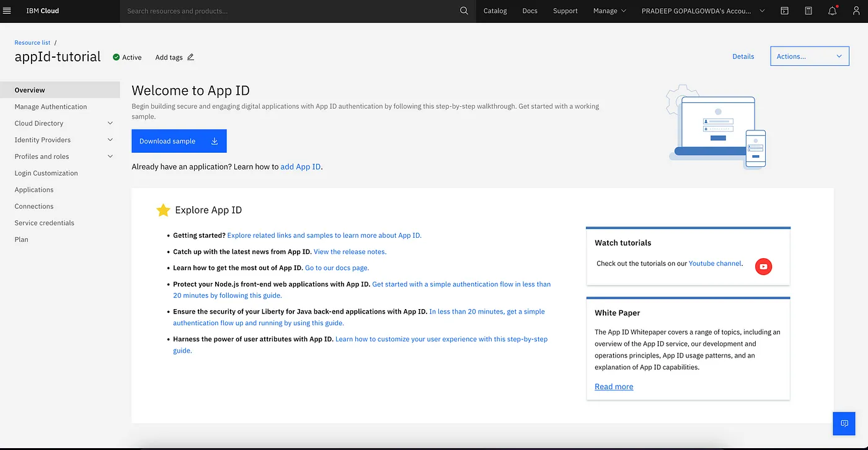Open the user profile avatar icon

pyautogui.click(x=856, y=11)
